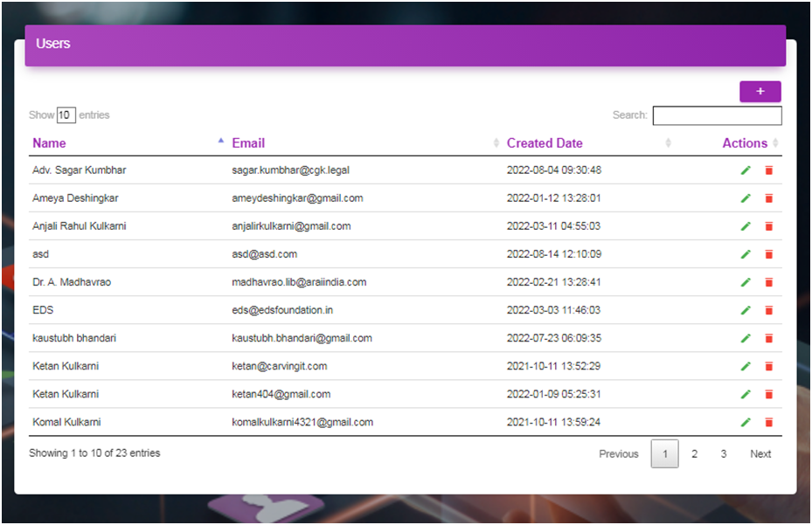Delete Komal Kulkarni's row
Screen dimensions: 812x525
[x=769, y=422]
